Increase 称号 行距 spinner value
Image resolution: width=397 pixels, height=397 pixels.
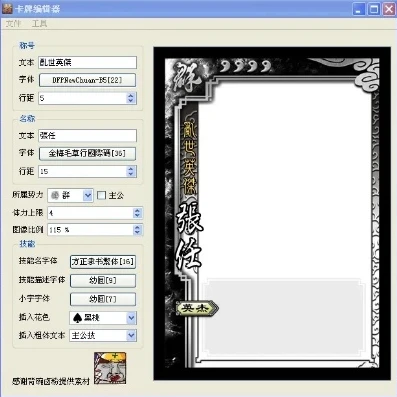click(x=131, y=95)
